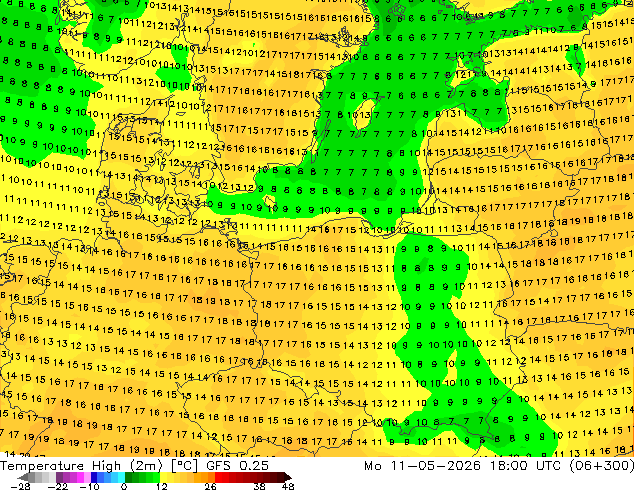Click the '[°C]' unit label
The height and width of the screenshot is (490, 634).
coord(184,466)
